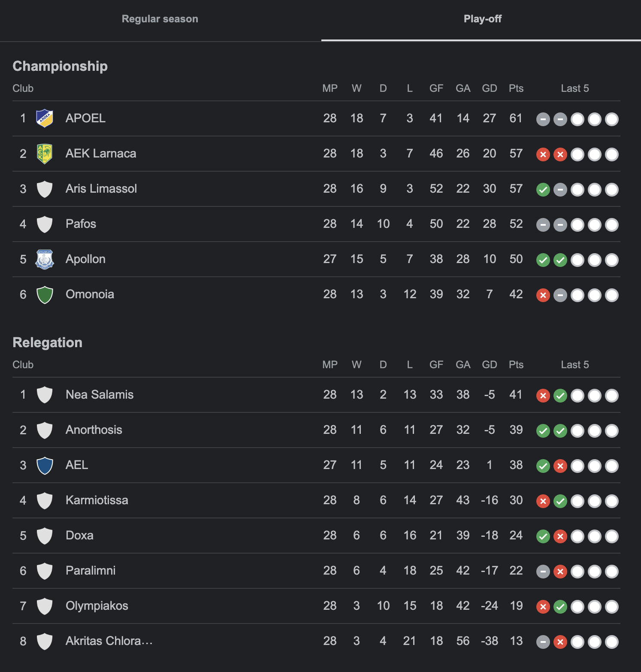
Task: Click the green Omonoia shield icon
Action: (x=45, y=294)
